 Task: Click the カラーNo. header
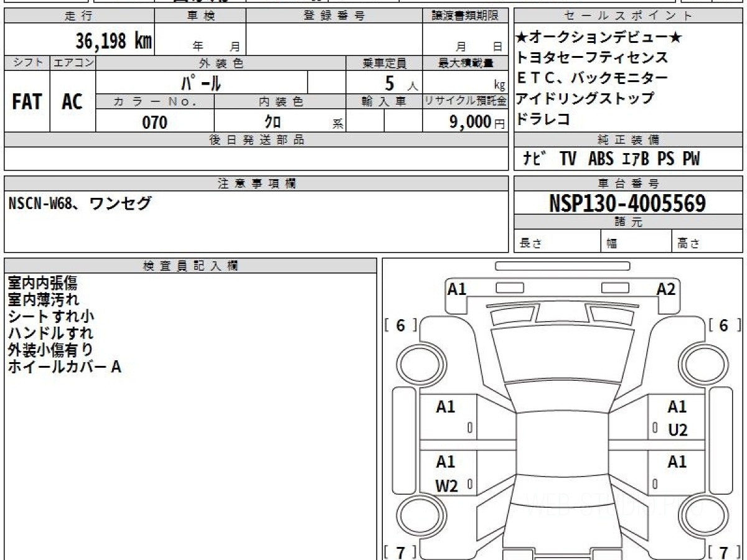(x=155, y=101)
